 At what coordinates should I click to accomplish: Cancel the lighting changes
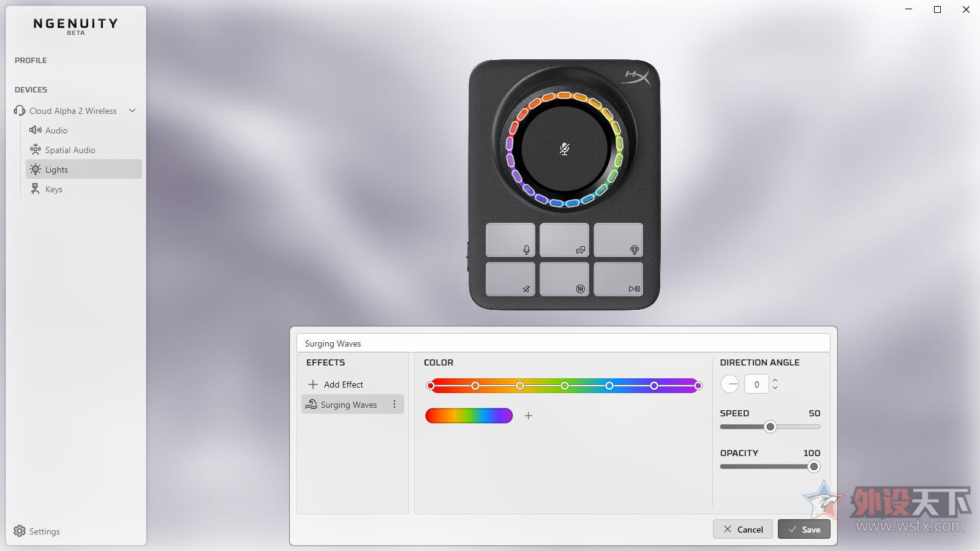[x=743, y=529]
